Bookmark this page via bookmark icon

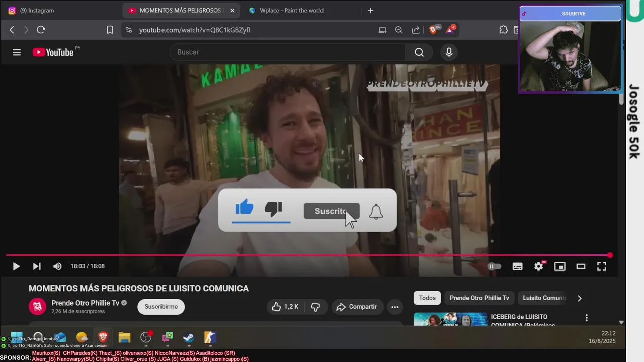110,30
